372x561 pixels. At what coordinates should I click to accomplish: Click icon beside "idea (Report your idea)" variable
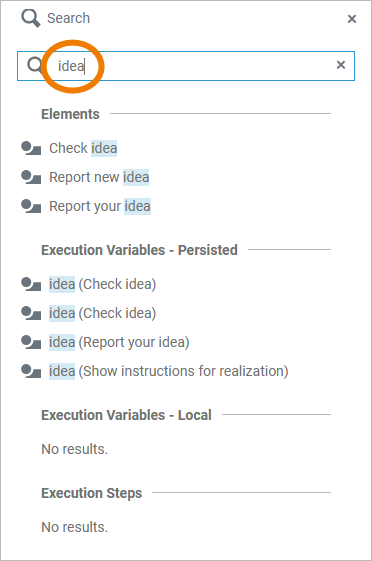31,342
